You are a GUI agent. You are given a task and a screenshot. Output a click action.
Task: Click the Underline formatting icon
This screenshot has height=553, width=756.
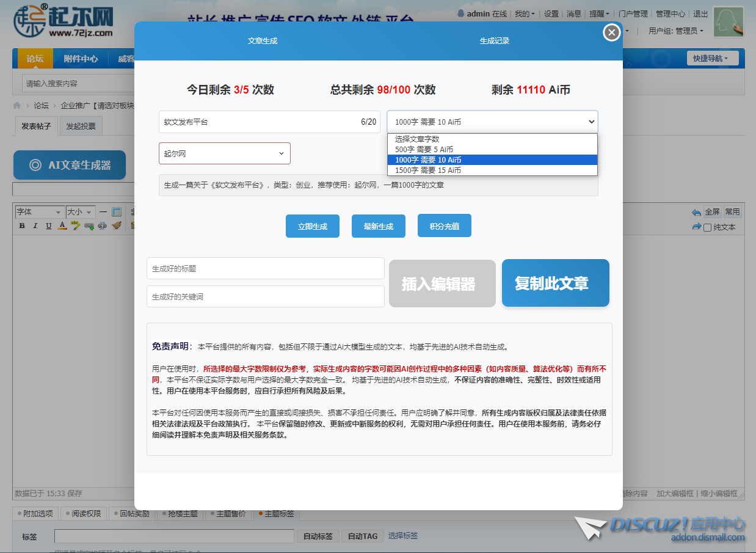pyautogui.click(x=48, y=225)
